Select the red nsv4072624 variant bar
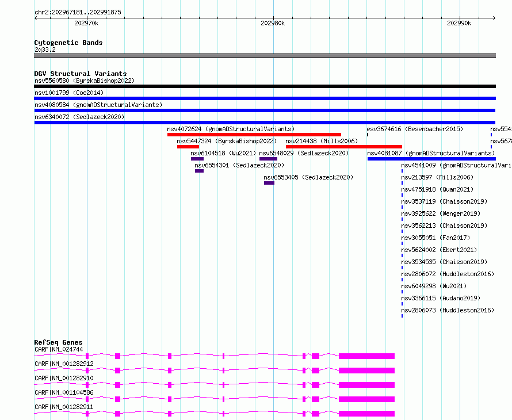The image size is (512, 420). 254,135
